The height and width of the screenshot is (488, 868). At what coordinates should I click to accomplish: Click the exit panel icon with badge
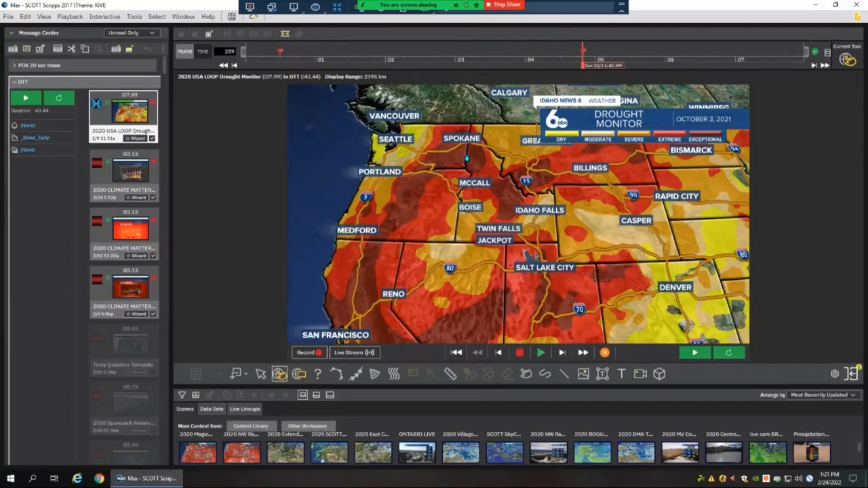coord(852,373)
